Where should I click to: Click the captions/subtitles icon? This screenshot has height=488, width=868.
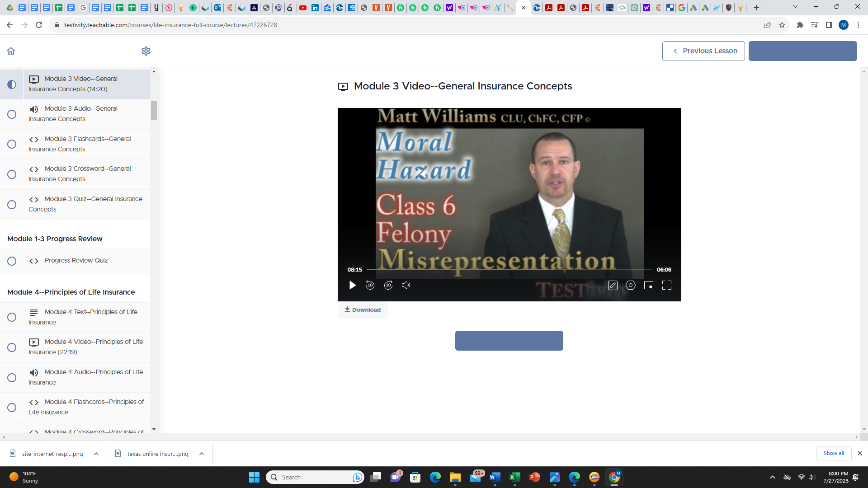613,286
